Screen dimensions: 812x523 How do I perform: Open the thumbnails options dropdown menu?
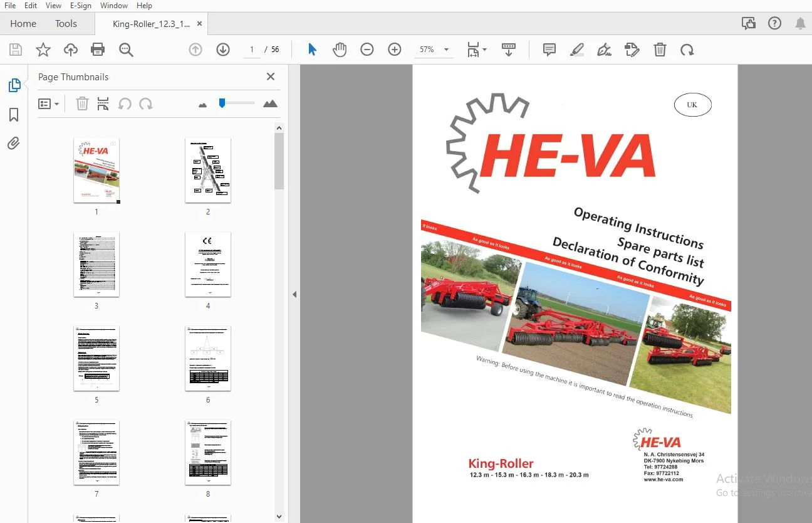(x=49, y=104)
